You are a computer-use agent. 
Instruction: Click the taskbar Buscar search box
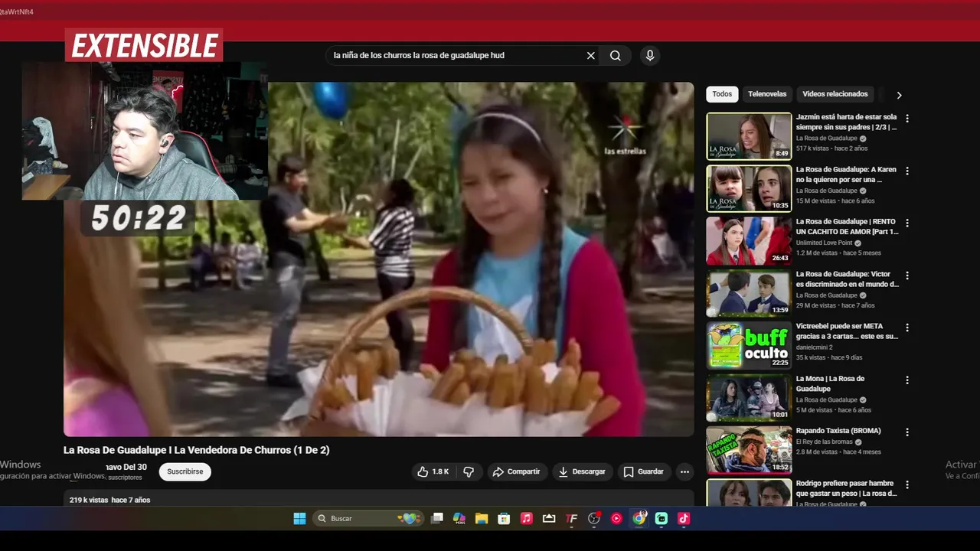(x=368, y=519)
